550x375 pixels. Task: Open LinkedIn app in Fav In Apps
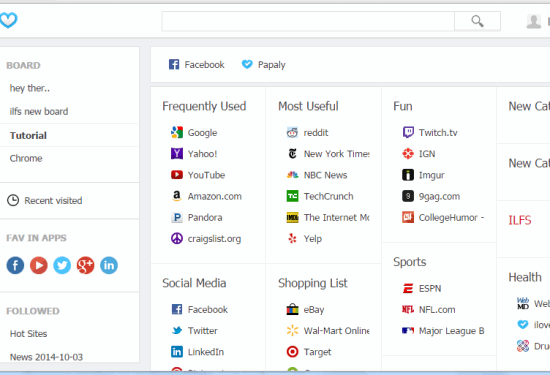pyautogui.click(x=109, y=265)
